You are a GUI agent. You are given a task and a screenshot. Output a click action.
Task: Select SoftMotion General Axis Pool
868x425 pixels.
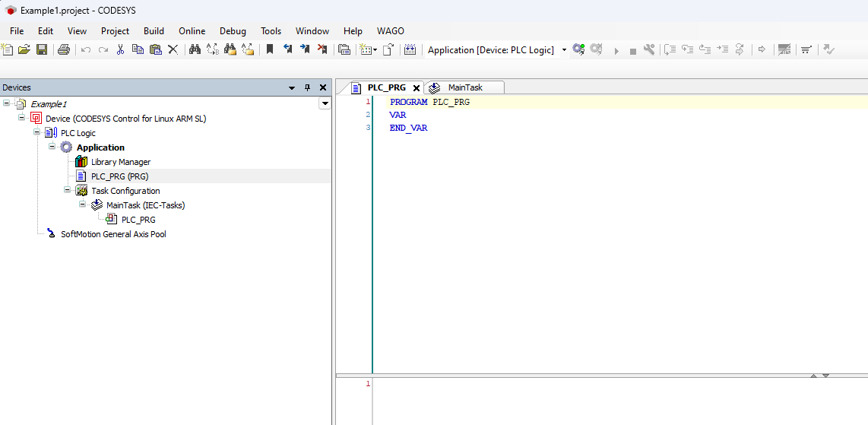point(113,234)
